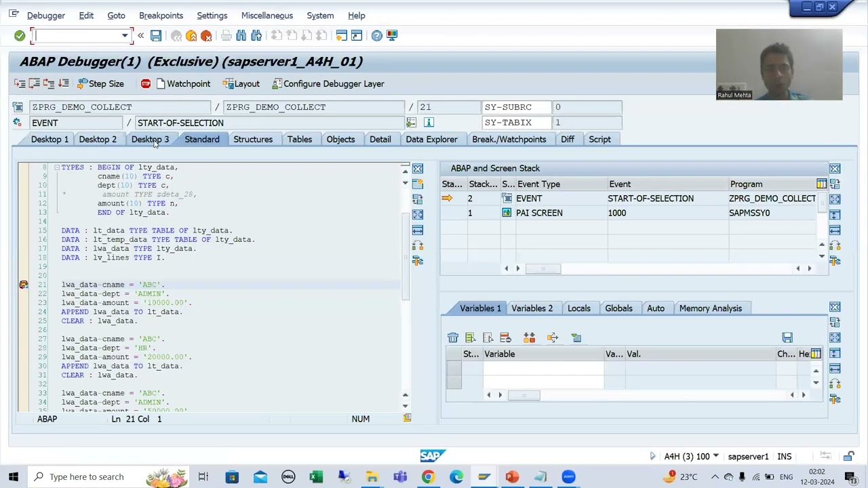Open the A4H (3) 100 system info dropdown
Screen dimensions: 868x488
point(715,457)
